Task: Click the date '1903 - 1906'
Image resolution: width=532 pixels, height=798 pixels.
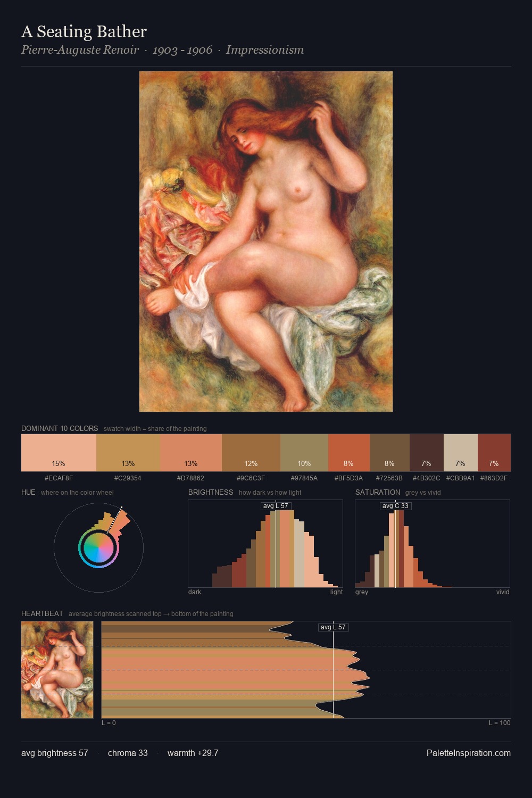Action: tap(182, 50)
